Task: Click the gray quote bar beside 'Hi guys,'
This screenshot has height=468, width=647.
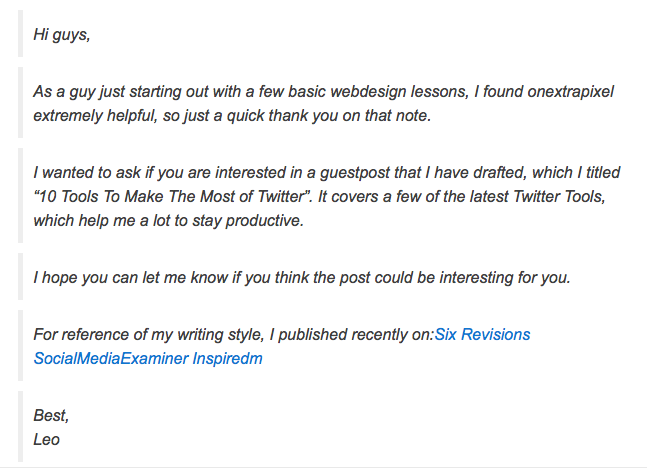Action: (20, 34)
